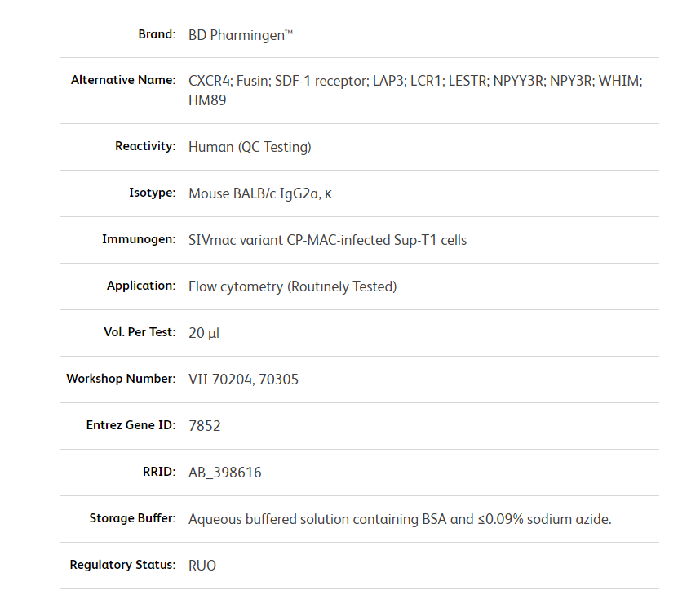The image size is (700, 595).
Task: Click the Isotype label
Action: click(152, 193)
